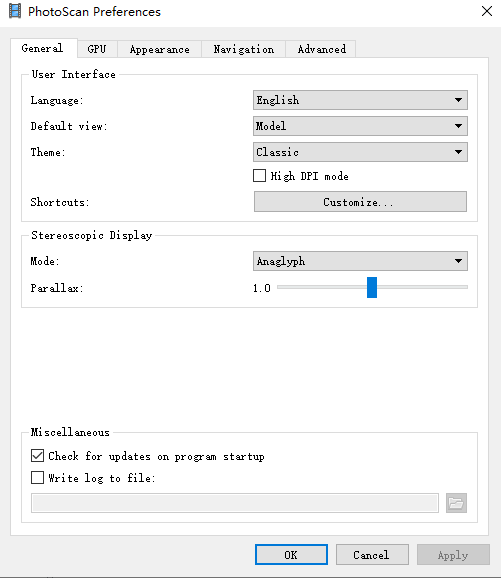Switch to the Appearance tab
This screenshot has width=501, height=578.
point(160,49)
